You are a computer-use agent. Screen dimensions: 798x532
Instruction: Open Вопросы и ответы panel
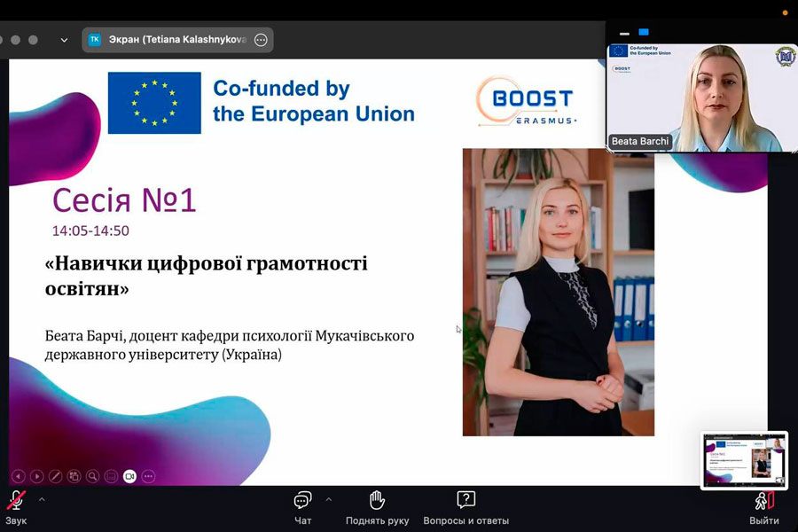[x=466, y=507]
